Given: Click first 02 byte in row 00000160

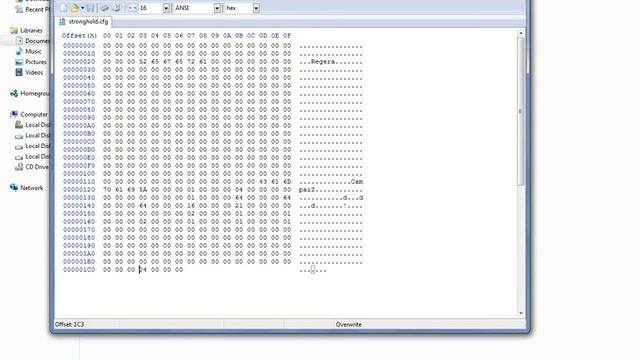Looking at the screenshot, I should 143,222.
